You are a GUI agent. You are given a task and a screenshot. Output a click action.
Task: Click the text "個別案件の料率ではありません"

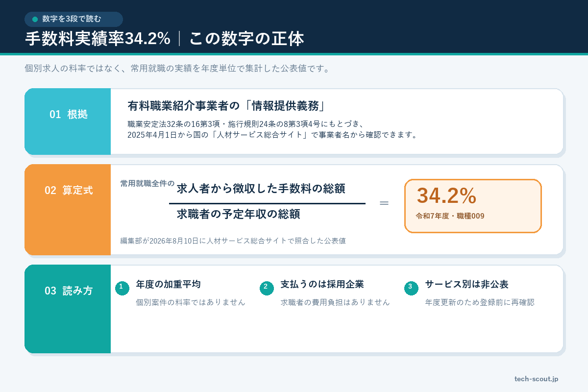(191, 302)
